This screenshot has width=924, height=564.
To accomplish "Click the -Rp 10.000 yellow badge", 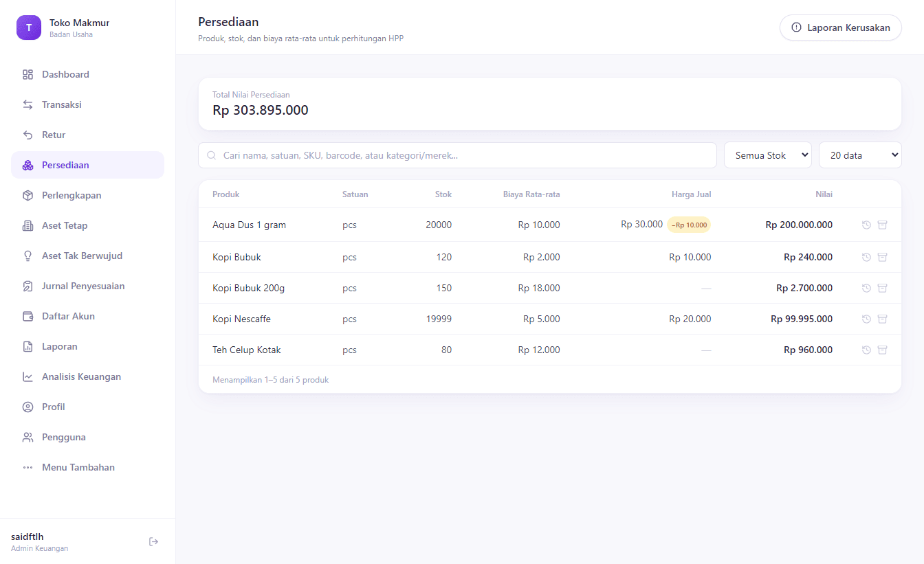I will (x=689, y=225).
